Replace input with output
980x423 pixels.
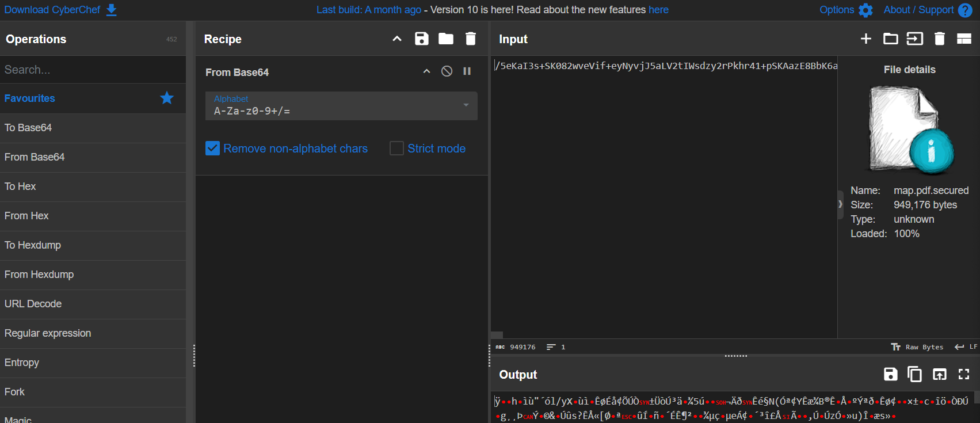940,374
